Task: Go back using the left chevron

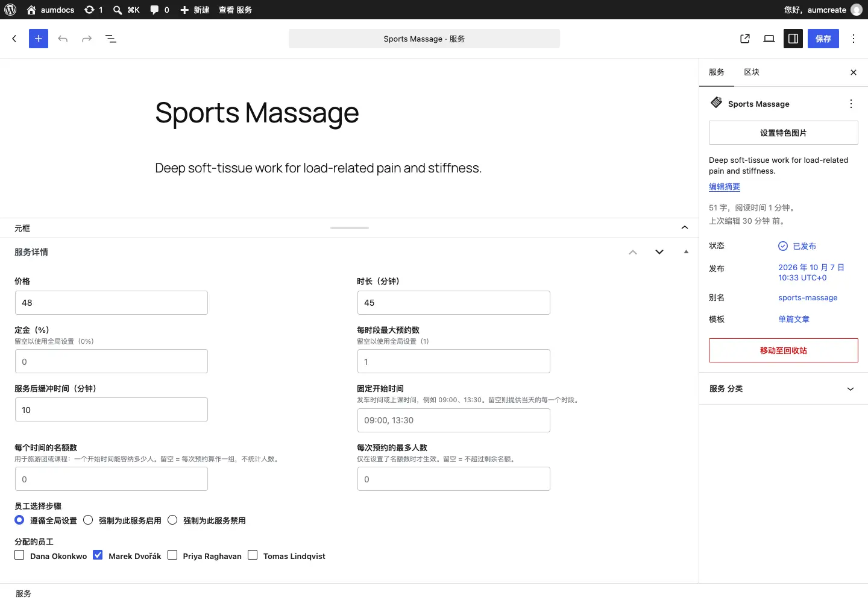Action: pos(14,39)
